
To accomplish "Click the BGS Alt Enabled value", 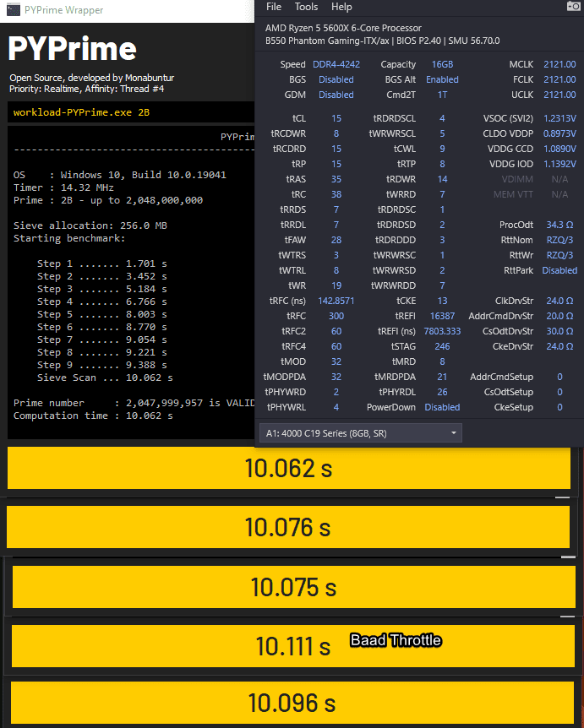I will [x=442, y=80].
